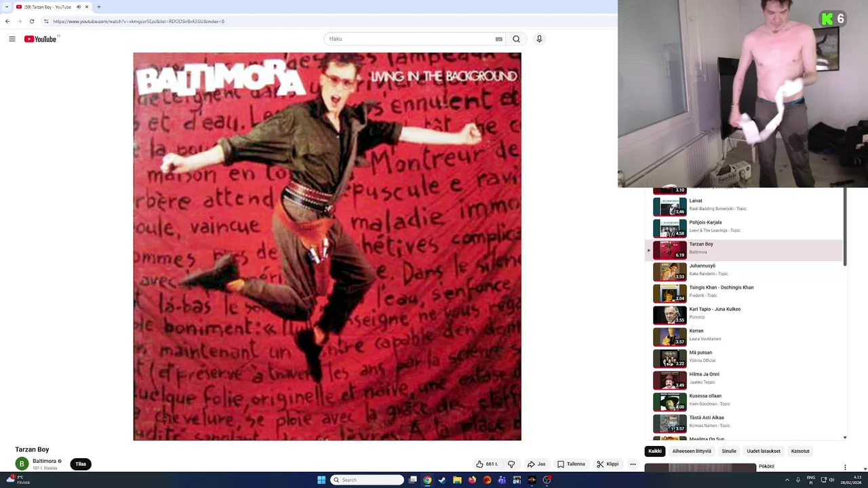Open more actions three-dot menu under video
This screenshot has height=488, width=868.
[x=633, y=464]
